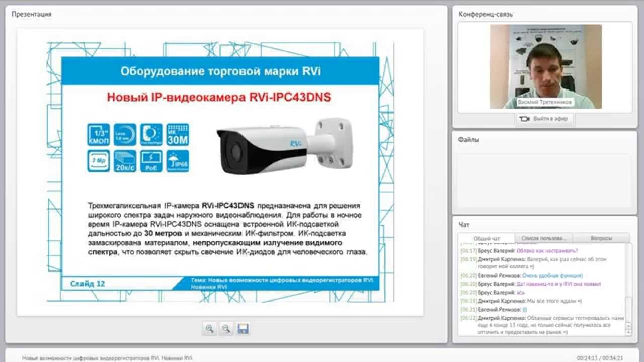
Task: Click slide title 'Новый IP-видеокамера RVi-IPC43DNS'
Action: [219, 97]
